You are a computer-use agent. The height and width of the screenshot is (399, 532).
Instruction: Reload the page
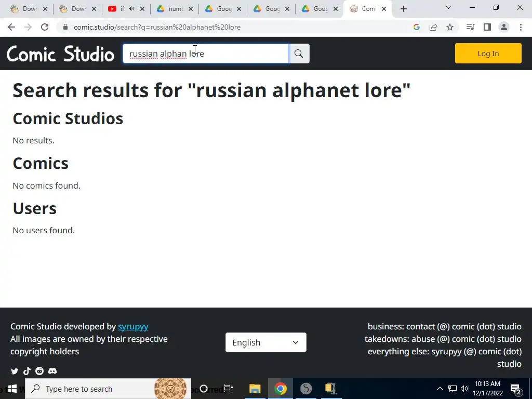[x=45, y=27]
